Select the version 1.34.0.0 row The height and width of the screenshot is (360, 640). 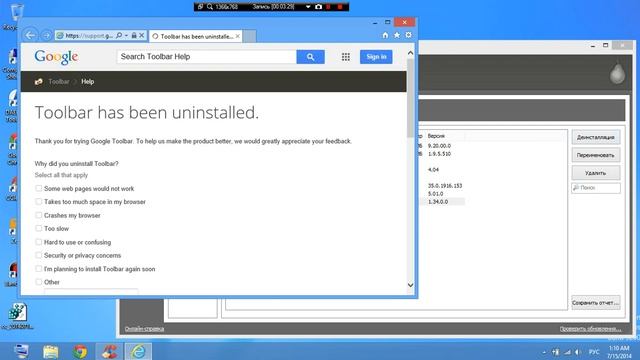(438, 202)
